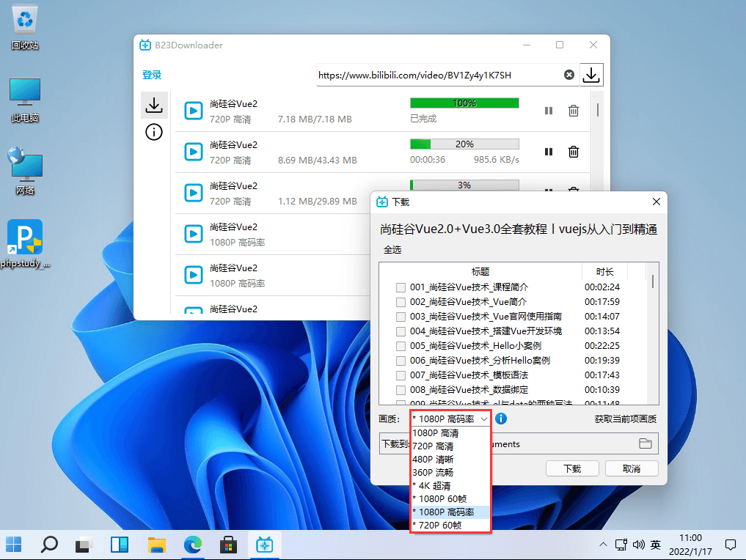Image resolution: width=746 pixels, height=560 pixels.
Task: Click the 登录 login link
Action: point(152,75)
